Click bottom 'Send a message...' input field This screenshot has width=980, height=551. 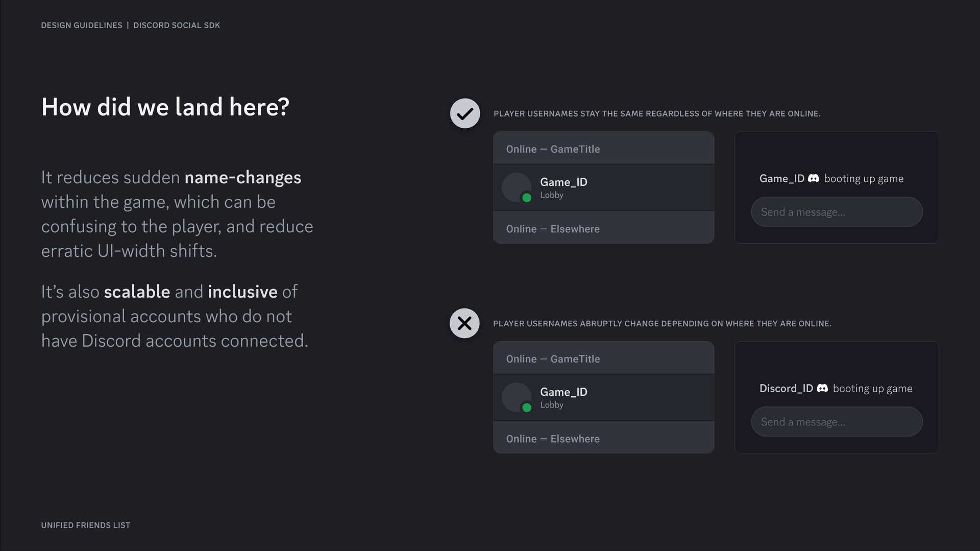point(836,422)
